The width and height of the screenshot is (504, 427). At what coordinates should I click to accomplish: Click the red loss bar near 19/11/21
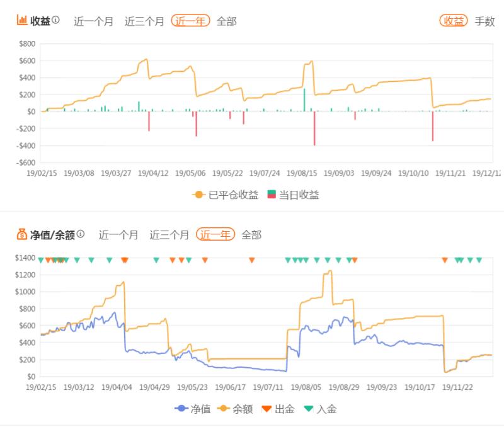tap(433, 126)
